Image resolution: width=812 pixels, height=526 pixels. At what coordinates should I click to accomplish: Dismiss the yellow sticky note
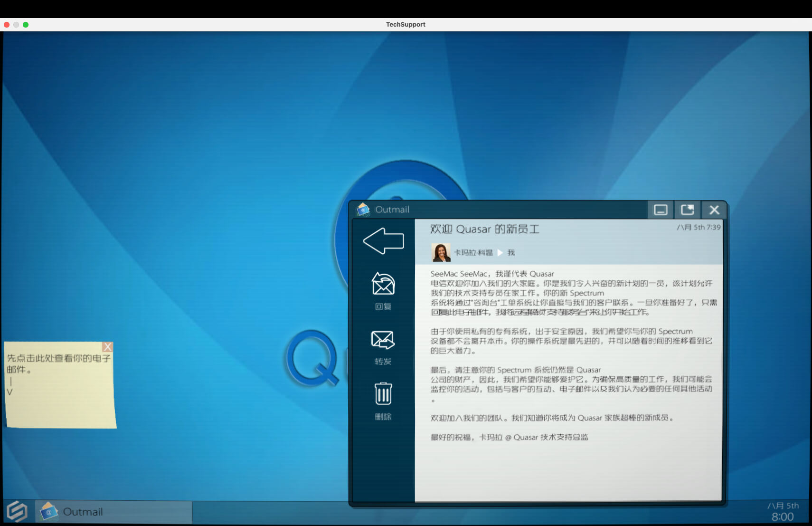coord(108,347)
